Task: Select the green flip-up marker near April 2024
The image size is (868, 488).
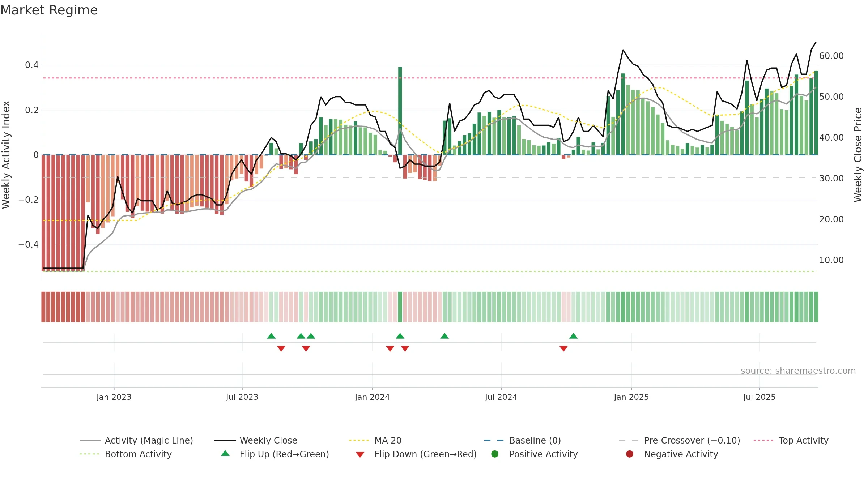Action: tap(444, 336)
